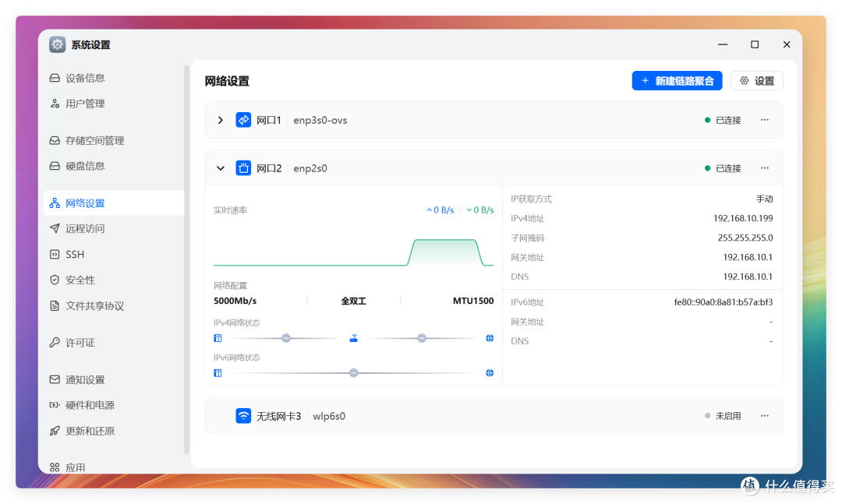
Task: Click the IPv4 status internet globe icon
Action: tap(490, 338)
